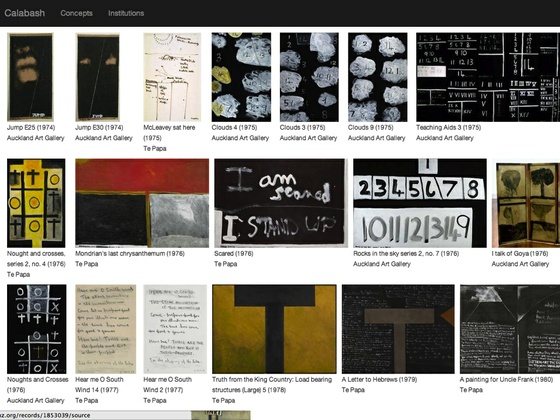Select the Clouds 9 (1975) painting image
Screen dimensions: 560x420
(378, 77)
